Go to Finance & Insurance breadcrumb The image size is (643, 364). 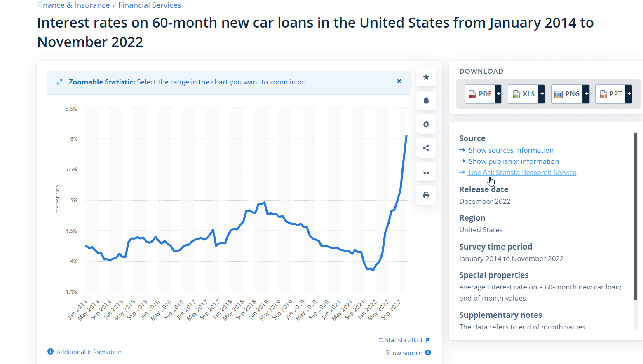tap(73, 5)
